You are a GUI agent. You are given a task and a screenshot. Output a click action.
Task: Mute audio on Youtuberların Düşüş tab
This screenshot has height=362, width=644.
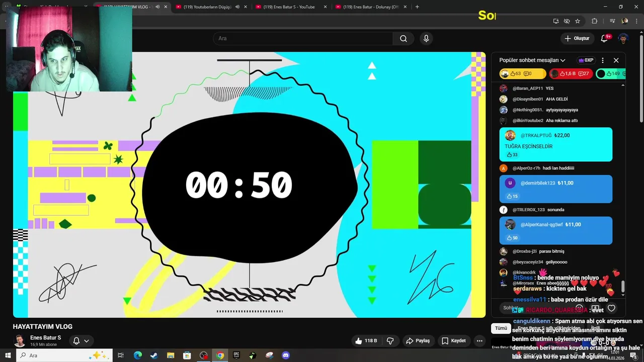pyautogui.click(x=237, y=7)
